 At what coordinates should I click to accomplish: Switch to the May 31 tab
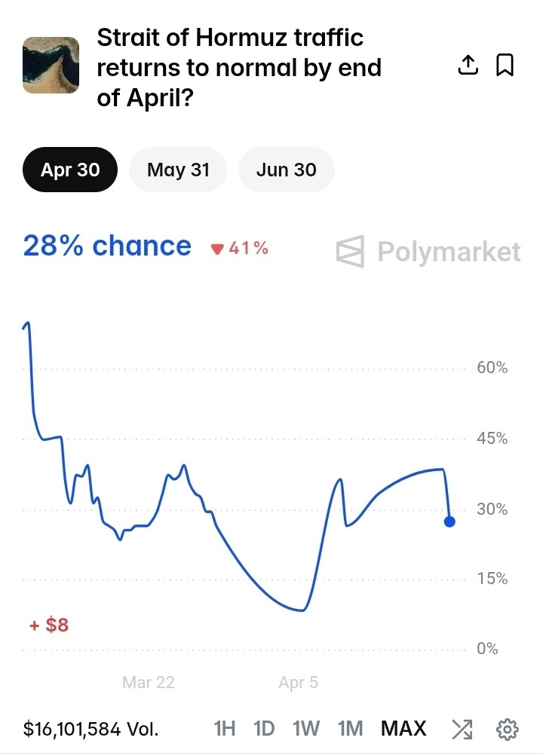coord(178,170)
